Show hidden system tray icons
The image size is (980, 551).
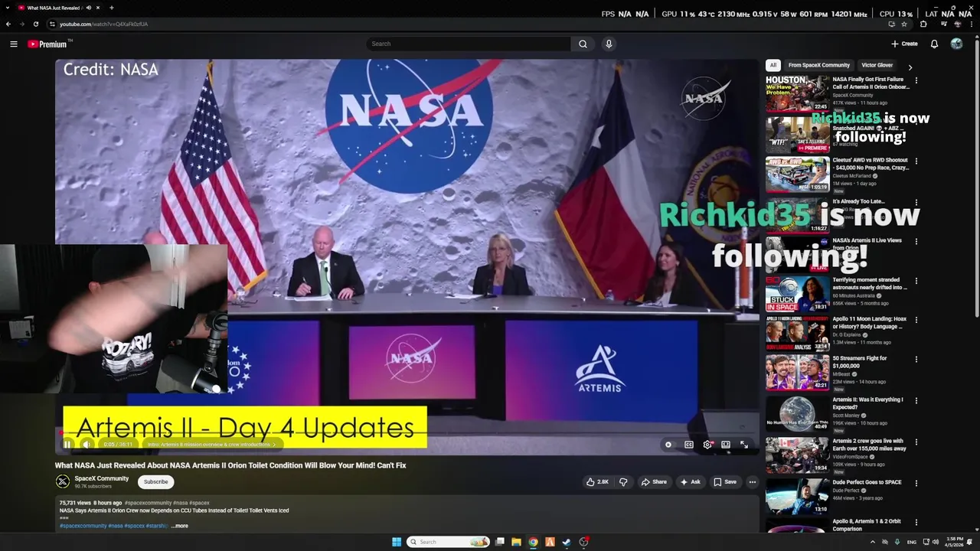click(872, 542)
